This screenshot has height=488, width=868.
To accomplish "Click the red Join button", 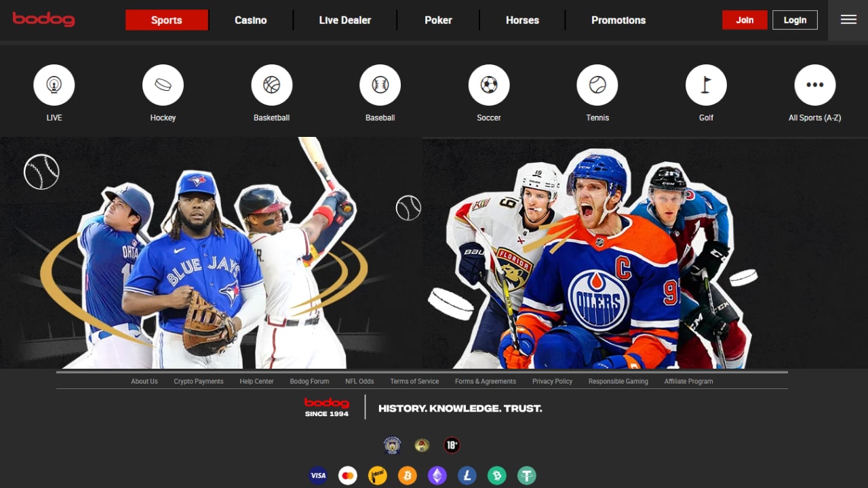I will 745,20.
